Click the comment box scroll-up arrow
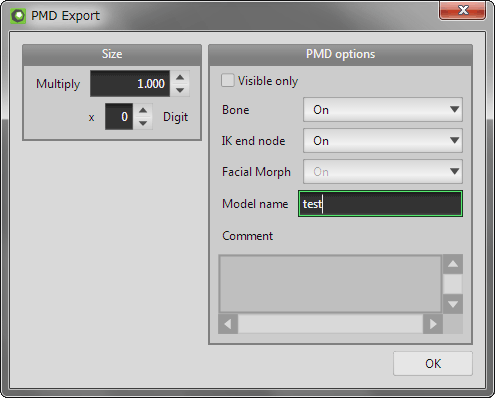This screenshot has height=398, width=495. point(453,264)
